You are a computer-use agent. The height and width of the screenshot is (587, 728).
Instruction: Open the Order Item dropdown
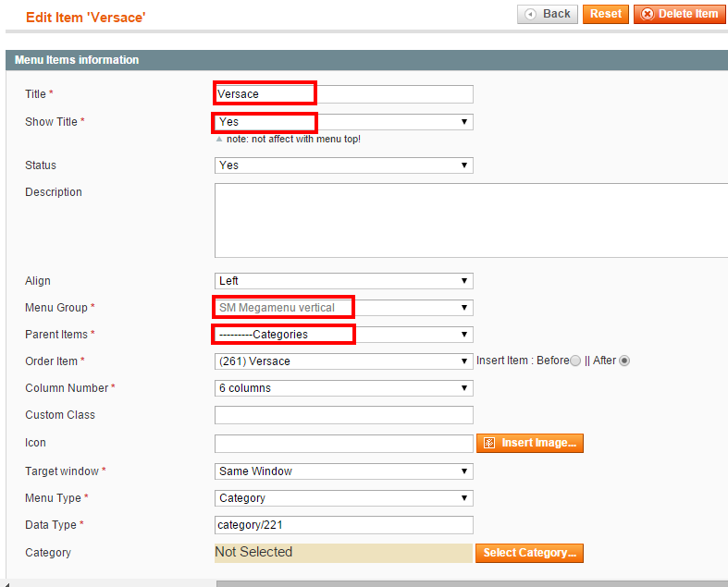344,361
